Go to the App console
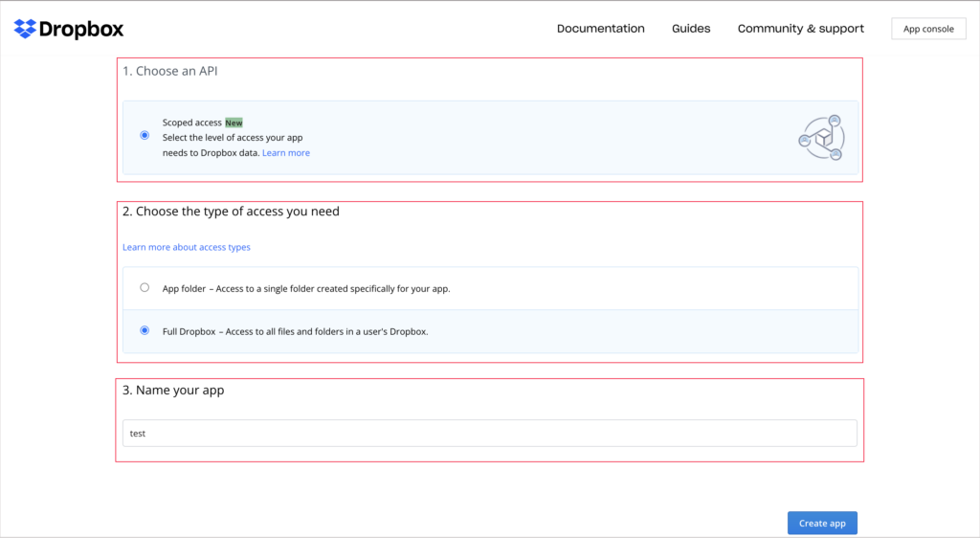Screen dimensions: 980x538 click(x=928, y=29)
